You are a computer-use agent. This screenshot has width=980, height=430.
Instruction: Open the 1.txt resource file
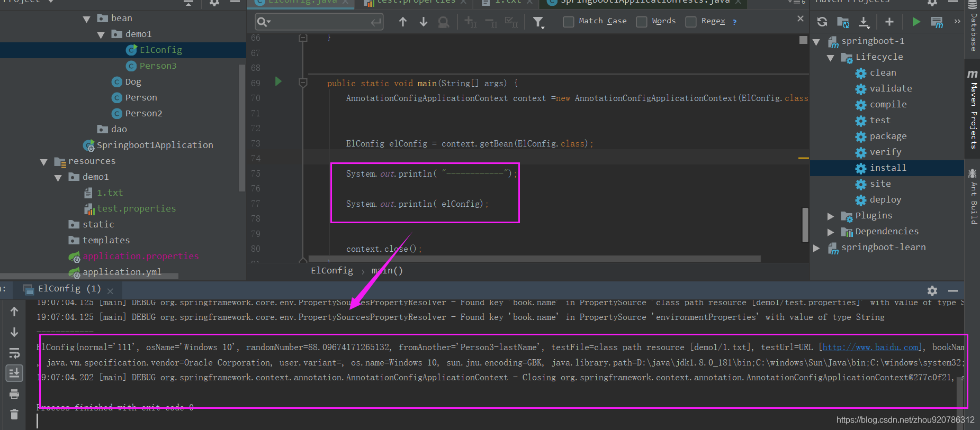(110, 193)
